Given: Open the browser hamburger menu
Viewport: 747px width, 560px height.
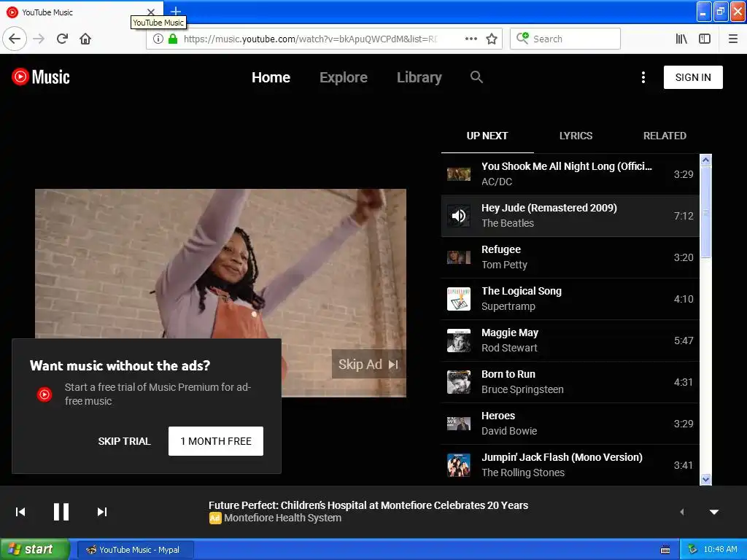Looking at the screenshot, I should 733,39.
